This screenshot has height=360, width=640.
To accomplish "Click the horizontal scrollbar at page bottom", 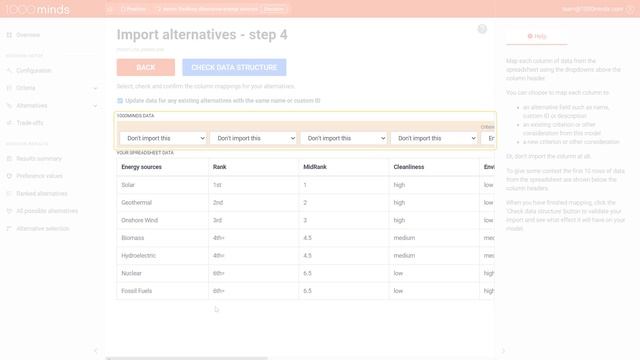I will (x=187, y=358).
